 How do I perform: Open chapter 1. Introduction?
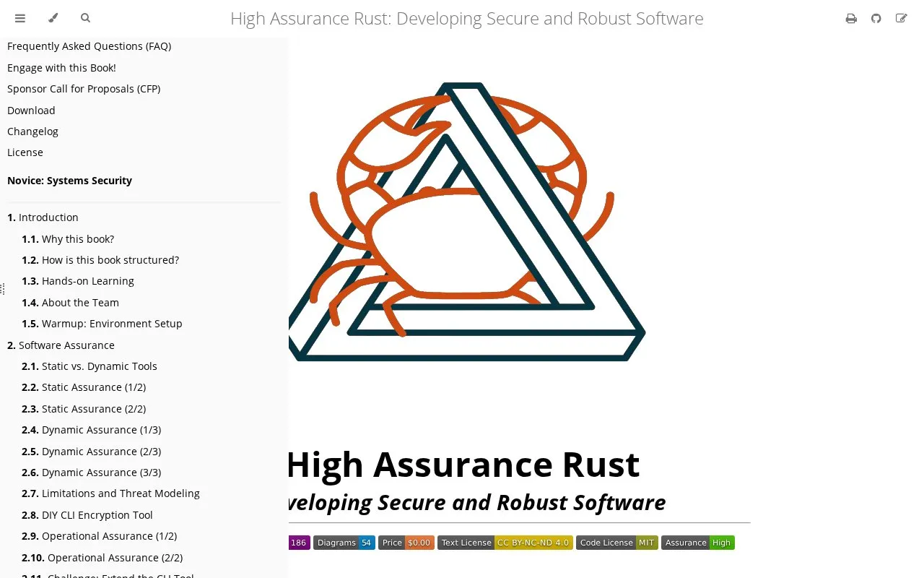pyautogui.click(x=43, y=217)
